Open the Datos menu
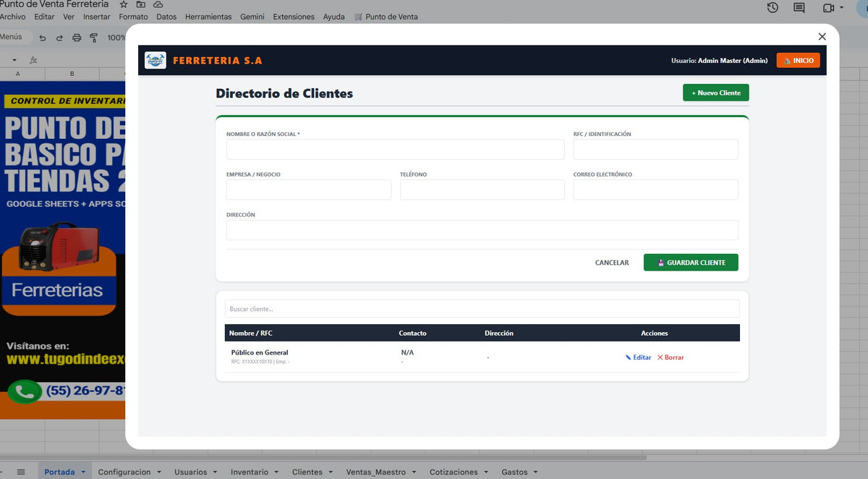The image size is (868, 479). [x=166, y=17]
